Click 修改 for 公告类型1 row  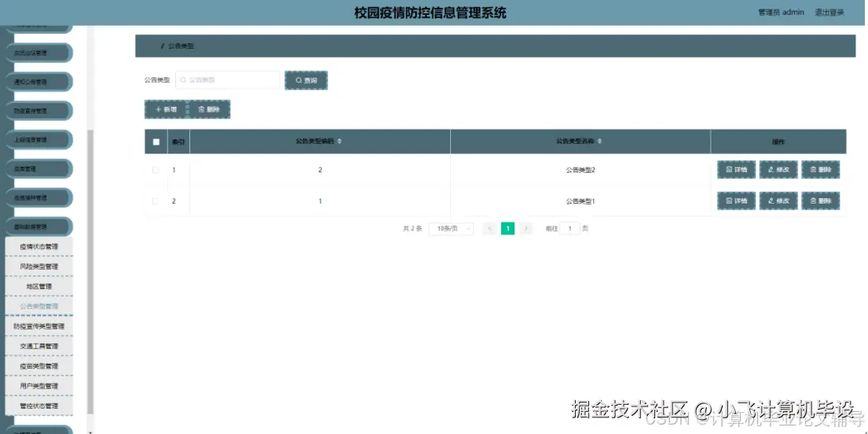pos(778,200)
